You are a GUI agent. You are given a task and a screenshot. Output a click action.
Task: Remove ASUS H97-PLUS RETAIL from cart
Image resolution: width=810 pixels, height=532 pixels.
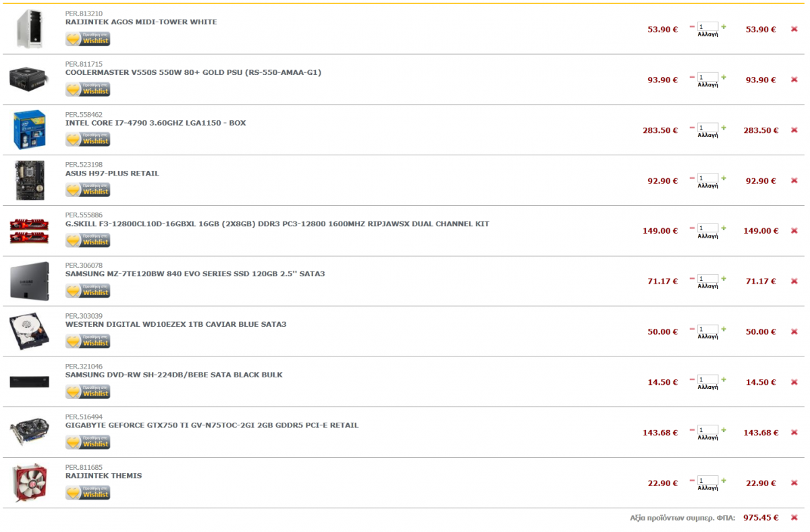[794, 180]
